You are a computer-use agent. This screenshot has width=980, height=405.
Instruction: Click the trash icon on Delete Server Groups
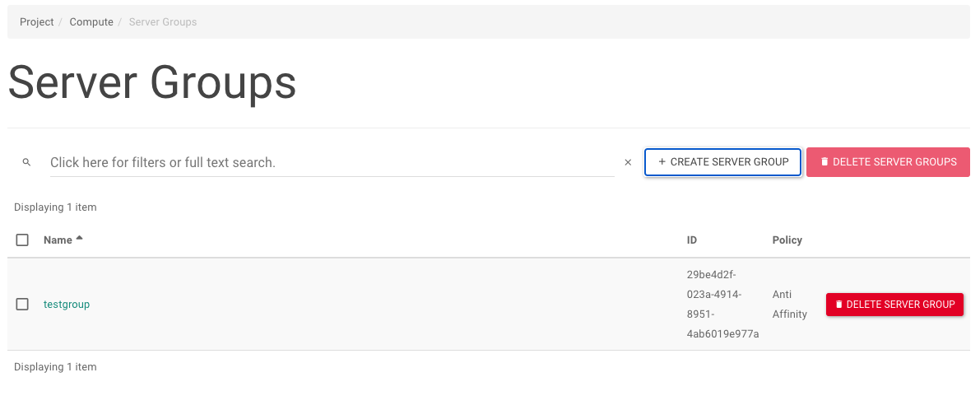pyautogui.click(x=824, y=162)
